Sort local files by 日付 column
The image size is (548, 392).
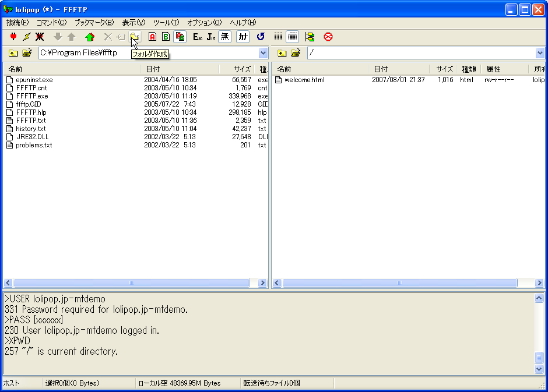click(x=180, y=69)
